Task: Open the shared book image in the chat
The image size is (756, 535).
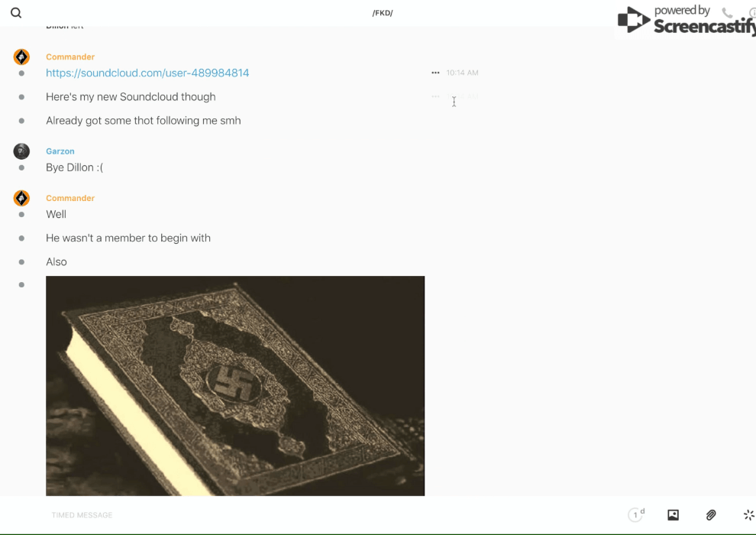Action: point(235,386)
